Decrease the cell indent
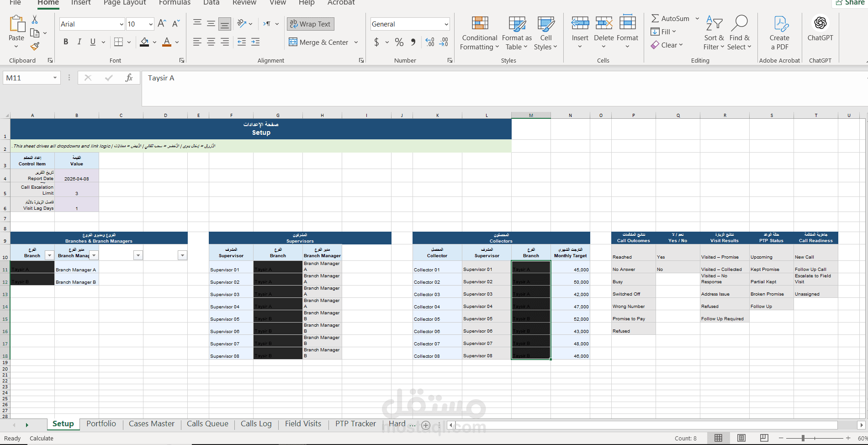Image resolution: width=868 pixels, height=445 pixels. click(x=242, y=42)
